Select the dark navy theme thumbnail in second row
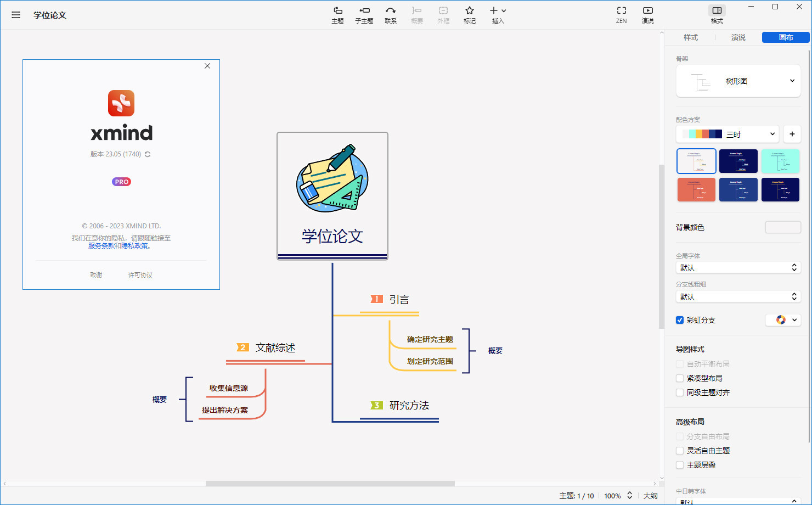The width and height of the screenshot is (812, 505). (780, 189)
